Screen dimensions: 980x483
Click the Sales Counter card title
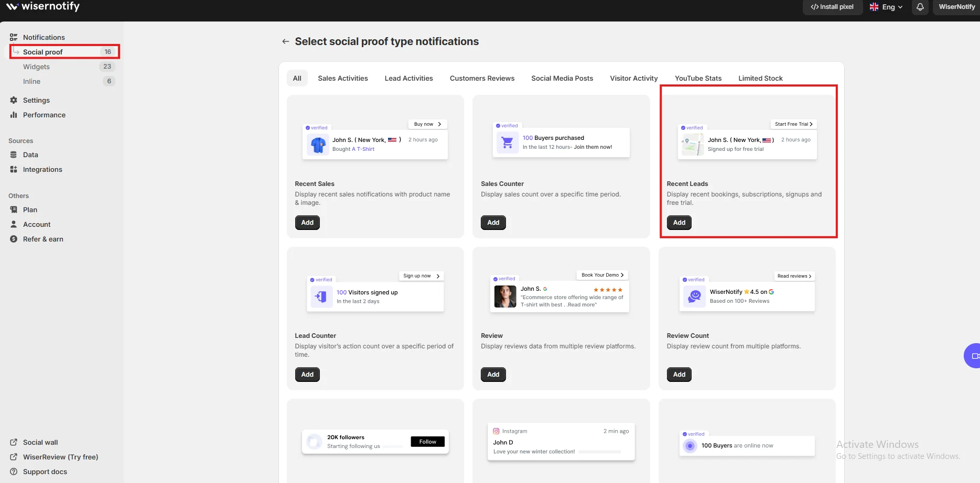point(502,184)
